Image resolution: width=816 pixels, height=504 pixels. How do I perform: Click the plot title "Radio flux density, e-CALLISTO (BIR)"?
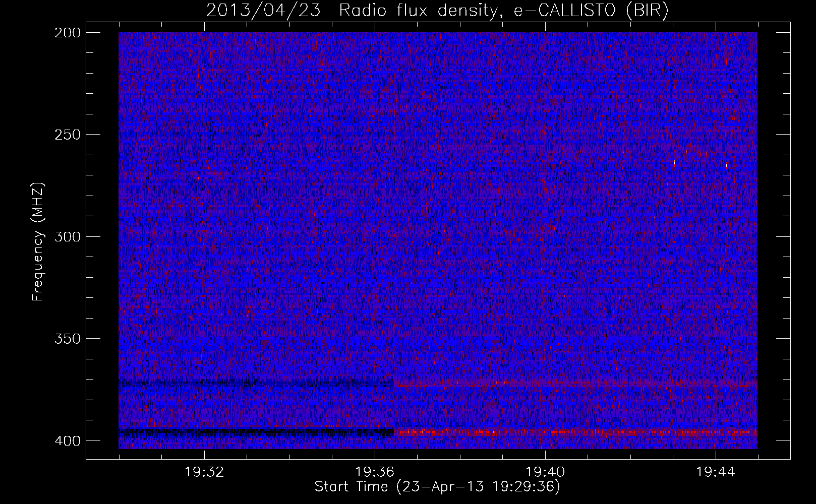click(x=504, y=10)
